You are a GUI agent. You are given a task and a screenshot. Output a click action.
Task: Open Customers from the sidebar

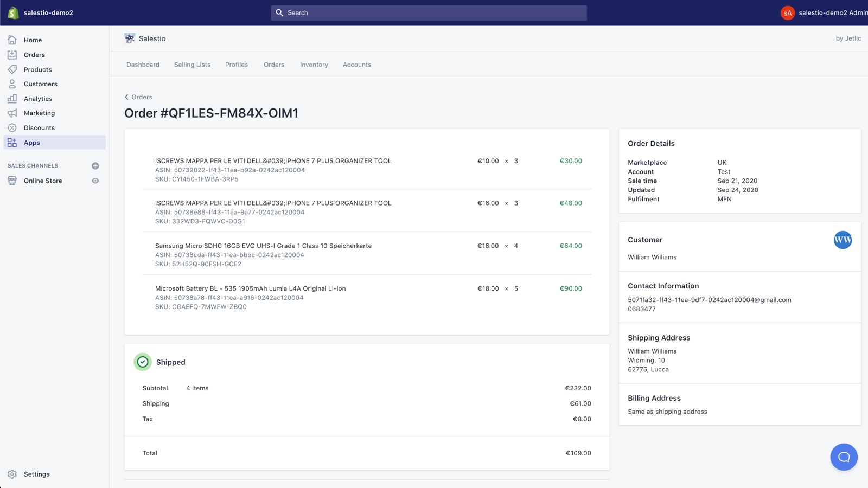click(40, 84)
